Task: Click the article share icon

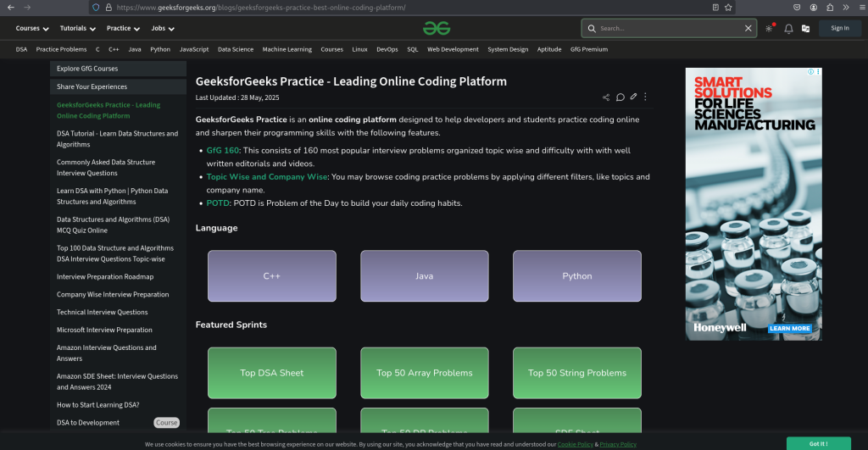Action: (605, 97)
